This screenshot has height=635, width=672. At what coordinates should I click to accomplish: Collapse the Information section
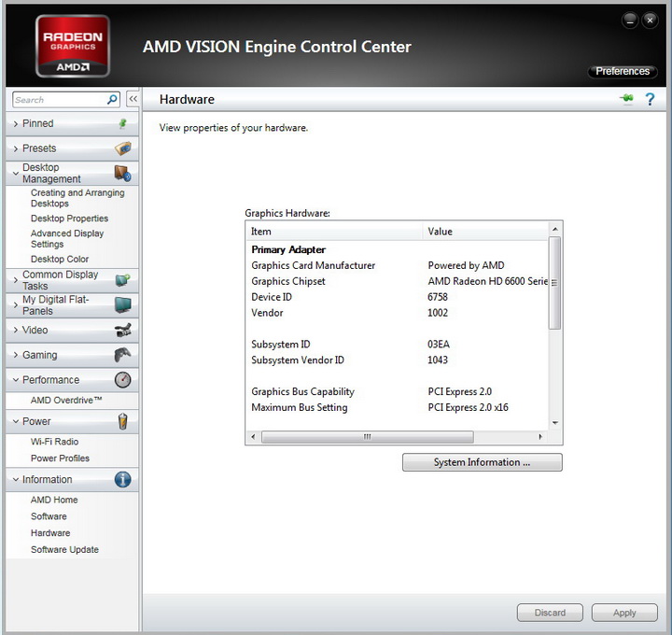[72, 479]
